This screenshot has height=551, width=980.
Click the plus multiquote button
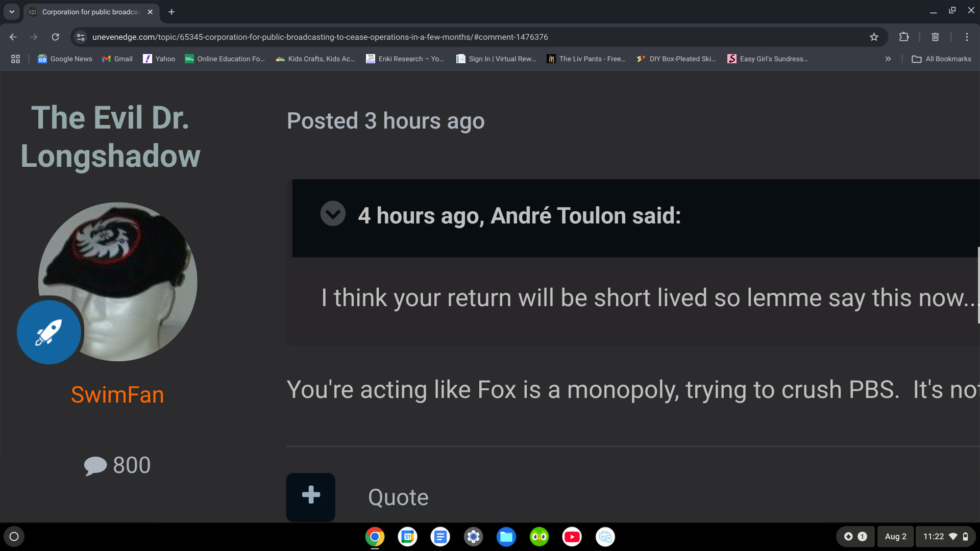click(x=310, y=497)
